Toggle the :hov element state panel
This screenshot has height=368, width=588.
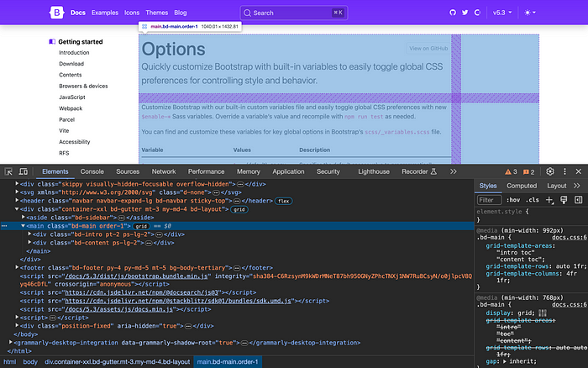tap(513, 200)
